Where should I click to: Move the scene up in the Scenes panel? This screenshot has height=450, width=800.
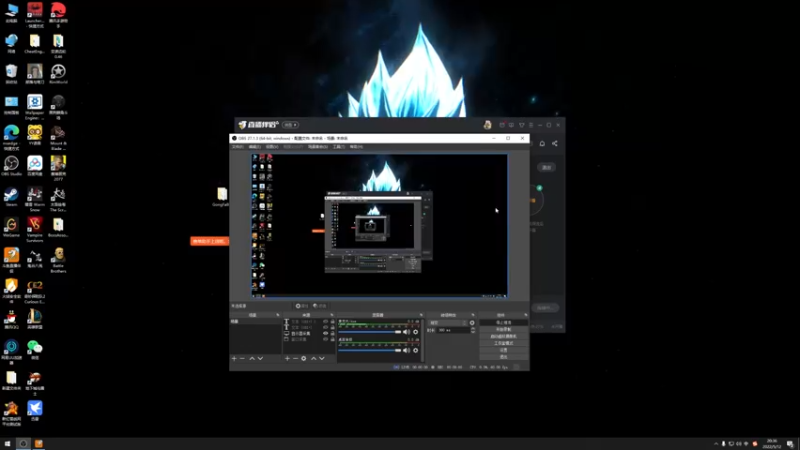tap(252, 358)
